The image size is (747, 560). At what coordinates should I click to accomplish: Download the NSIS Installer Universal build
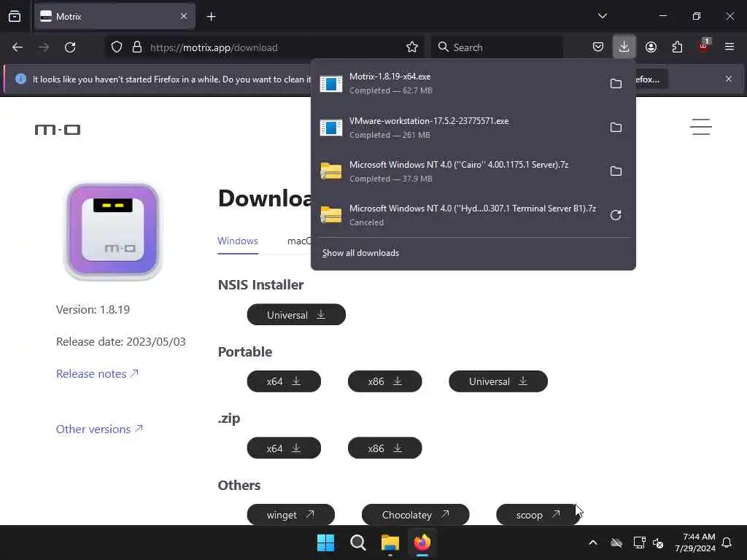point(296,315)
